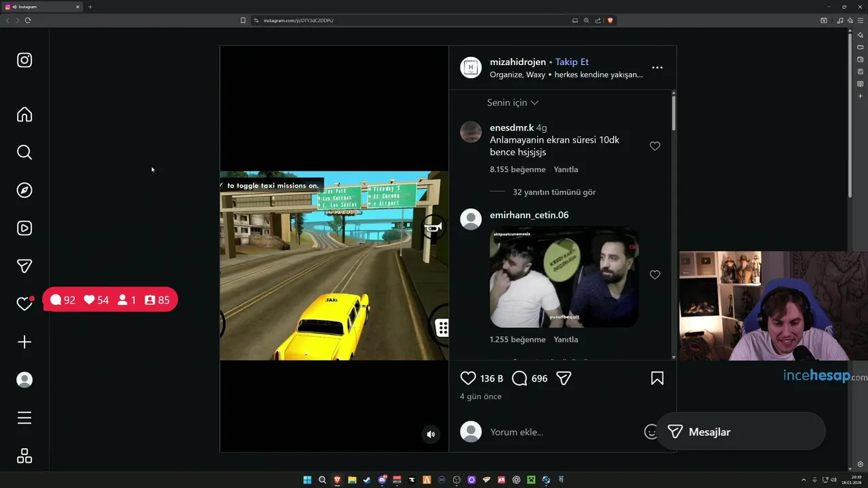Click the Create plus icon
Viewport: 868px width, 488px height.
[24, 342]
